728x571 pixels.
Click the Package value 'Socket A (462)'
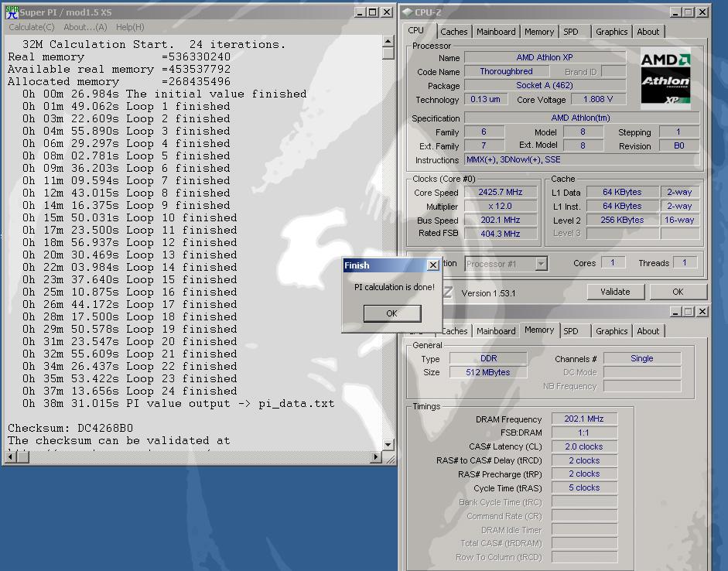[545, 85]
